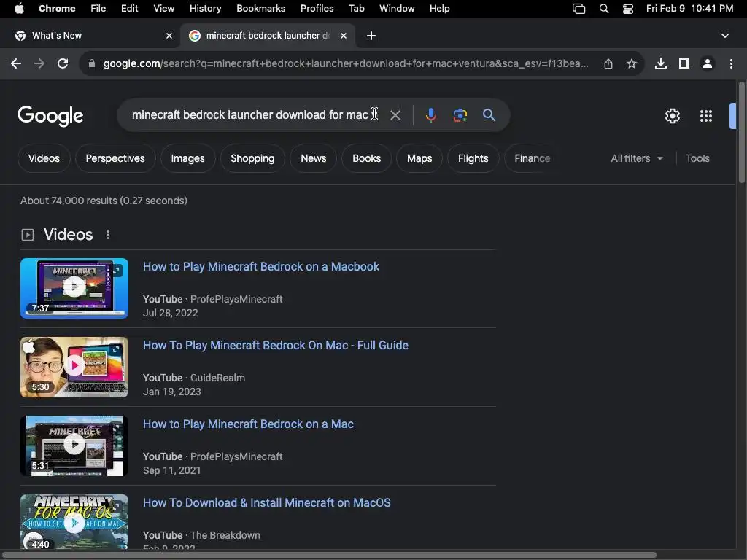Open a new tab with plus icon
747x560 pixels.
371,36
